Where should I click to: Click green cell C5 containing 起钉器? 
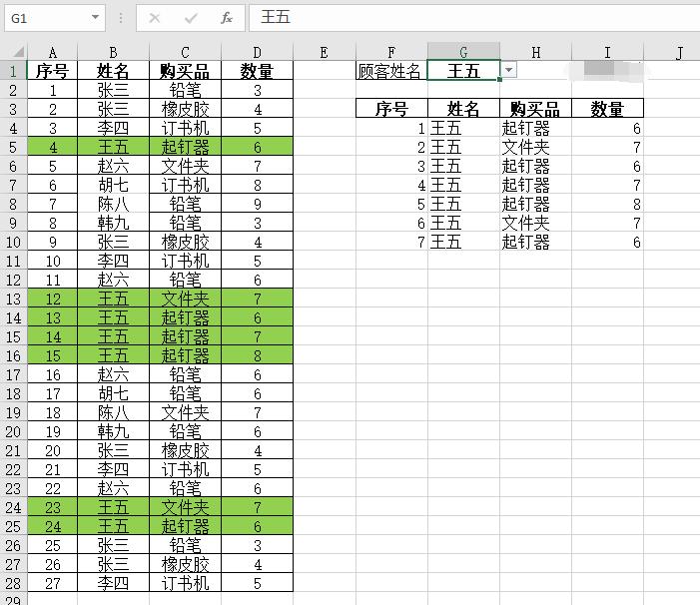186,147
